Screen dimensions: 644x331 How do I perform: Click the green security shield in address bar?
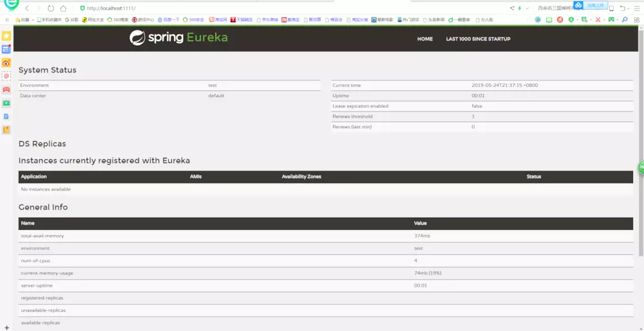tap(82, 8)
